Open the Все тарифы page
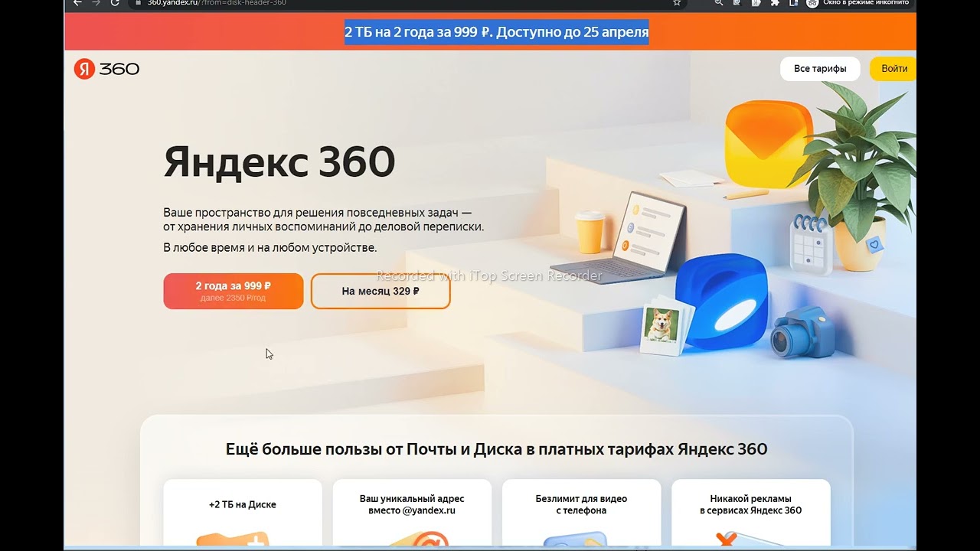Image resolution: width=980 pixels, height=551 pixels. click(820, 69)
